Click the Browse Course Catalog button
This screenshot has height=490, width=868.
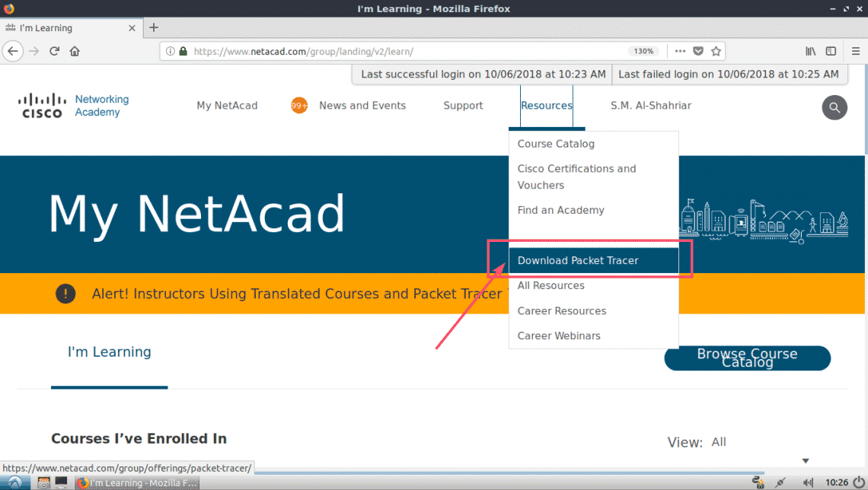point(748,358)
